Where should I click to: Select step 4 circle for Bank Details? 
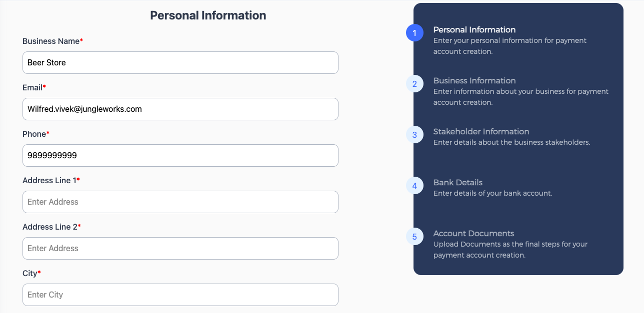point(414,186)
